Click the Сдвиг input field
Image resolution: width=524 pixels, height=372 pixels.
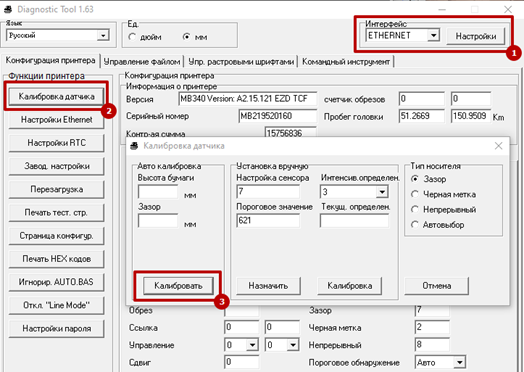tap(242, 362)
